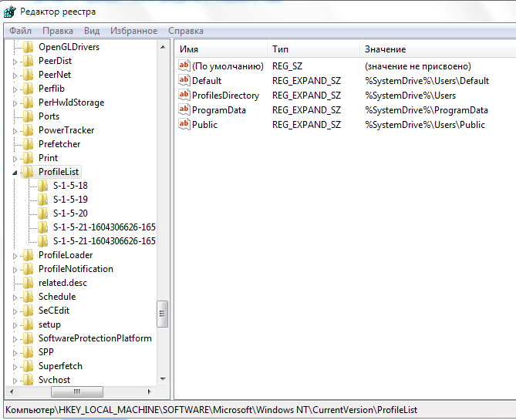Select the S-1-5-18 key
516x420 pixels.
[x=70, y=186]
